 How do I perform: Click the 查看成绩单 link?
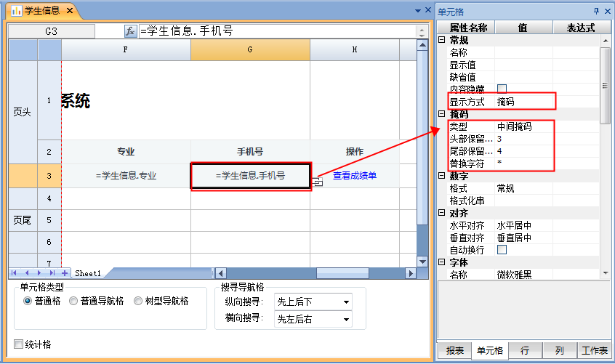click(354, 176)
